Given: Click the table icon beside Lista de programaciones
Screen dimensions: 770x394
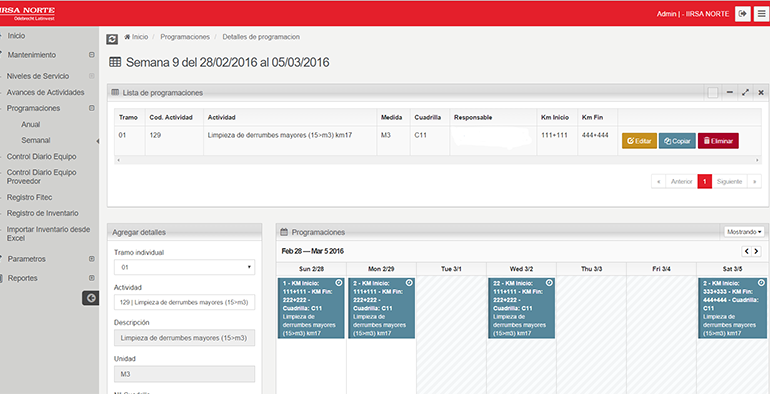Looking at the screenshot, I should (115, 92).
